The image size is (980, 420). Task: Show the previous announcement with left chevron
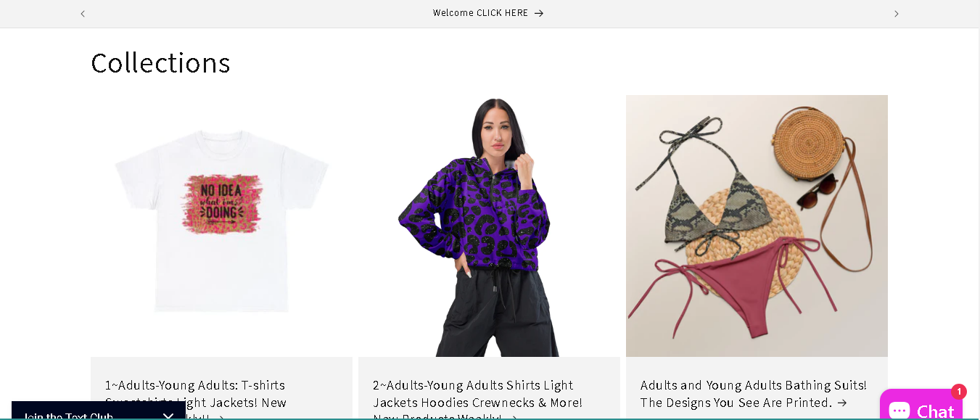click(83, 14)
